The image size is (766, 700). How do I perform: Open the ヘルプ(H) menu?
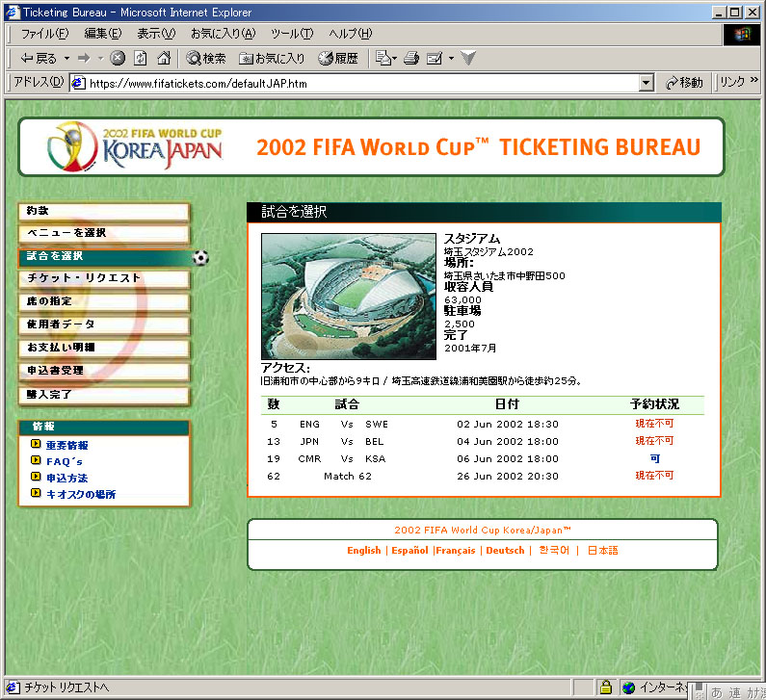[351, 33]
